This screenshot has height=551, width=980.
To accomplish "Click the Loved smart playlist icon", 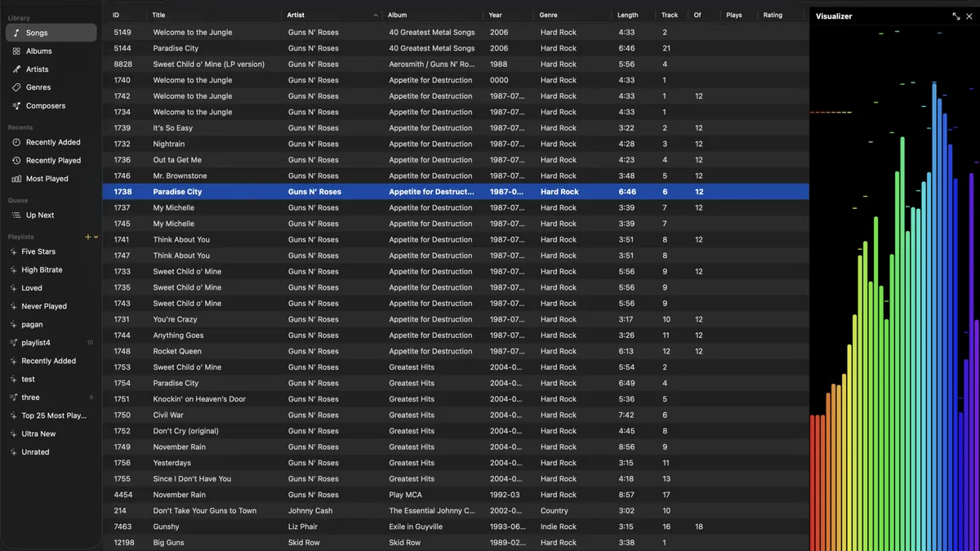I will click(13, 288).
